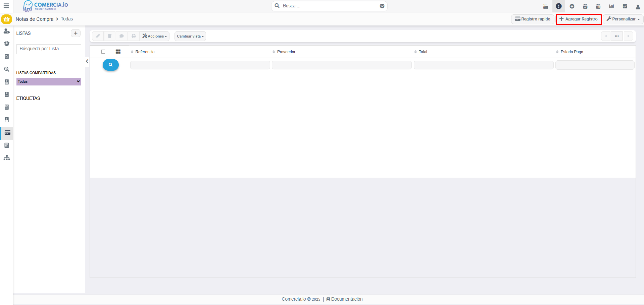
Task: Open the user-with-tag sidebar icon
Action: 7,31
